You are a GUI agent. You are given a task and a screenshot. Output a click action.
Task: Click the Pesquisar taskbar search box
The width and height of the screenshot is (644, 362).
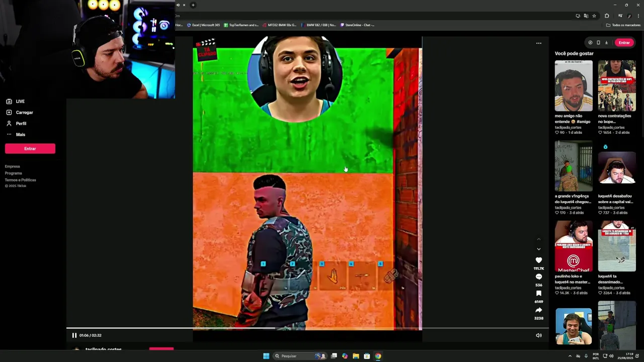299,356
